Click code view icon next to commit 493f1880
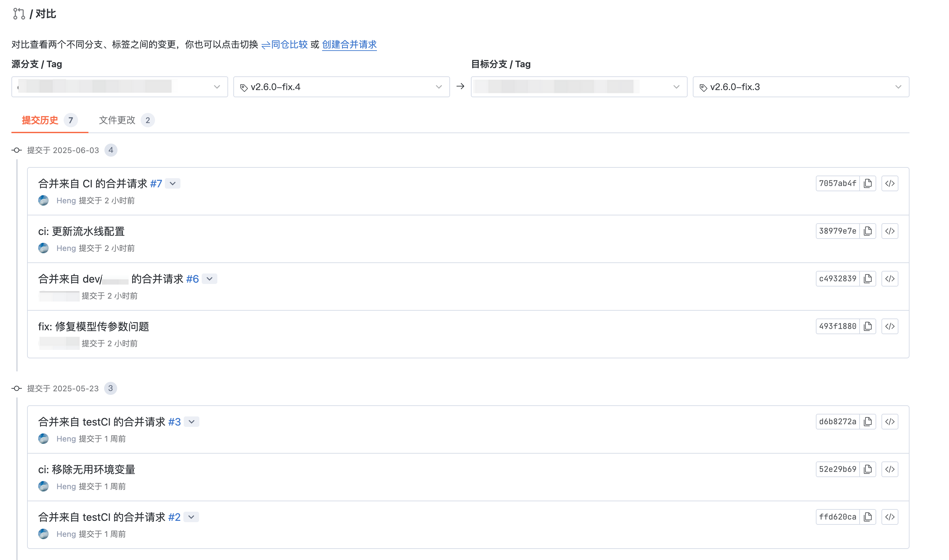949x560 pixels. [x=890, y=326]
